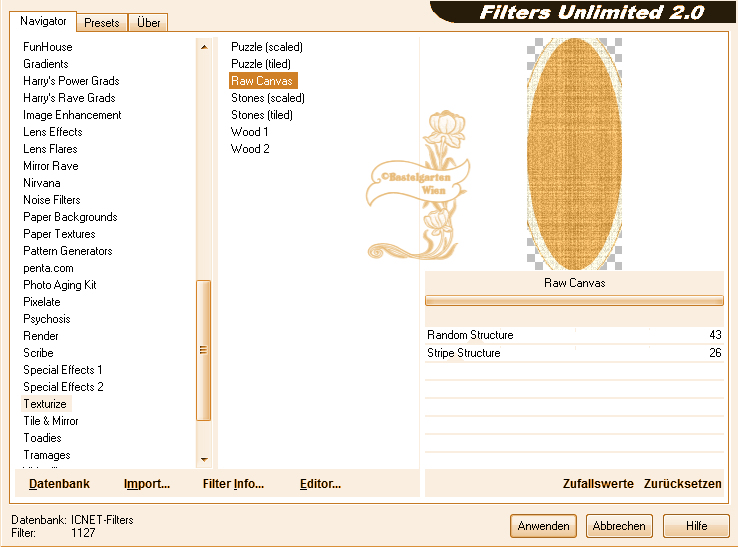Select Special Effects 1 category
The height and width of the screenshot is (547, 738).
[63, 370]
